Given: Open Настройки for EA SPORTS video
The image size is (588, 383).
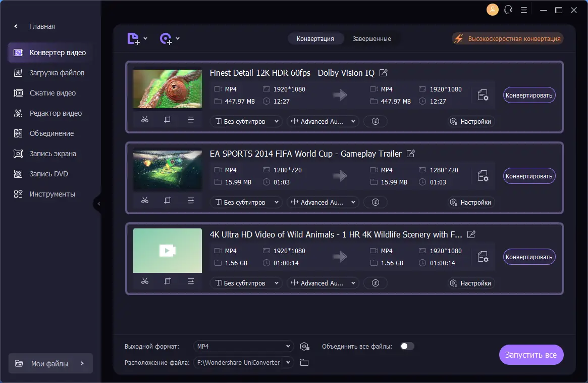Looking at the screenshot, I should pyautogui.click(x=470, y=203).
